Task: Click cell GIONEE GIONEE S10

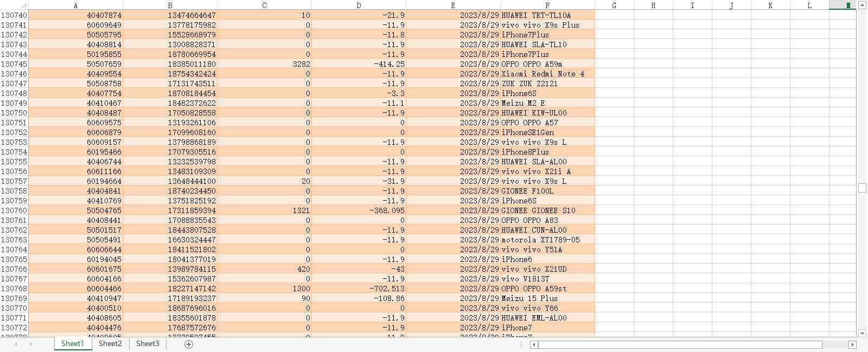Action: coord(547,210)
